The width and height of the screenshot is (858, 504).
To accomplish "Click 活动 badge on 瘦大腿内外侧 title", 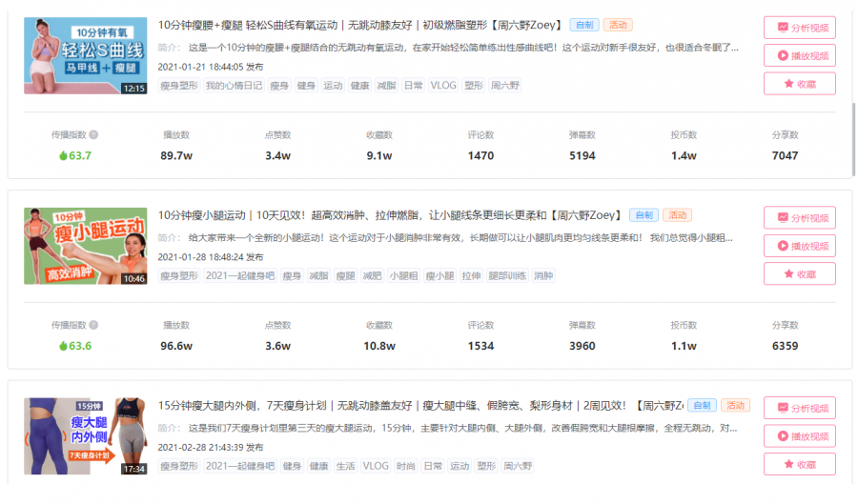I will click(x=735, y=406).
